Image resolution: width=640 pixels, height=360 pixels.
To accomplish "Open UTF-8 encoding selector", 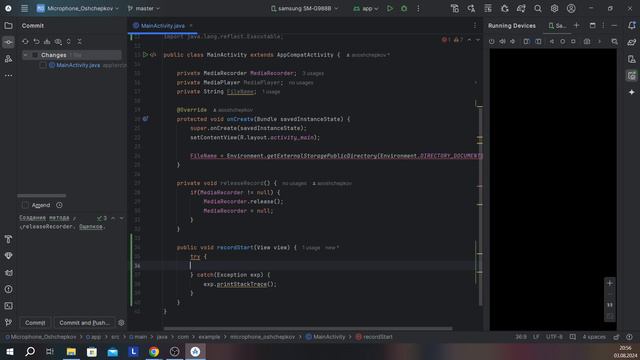I will click(x=554, y=337).
